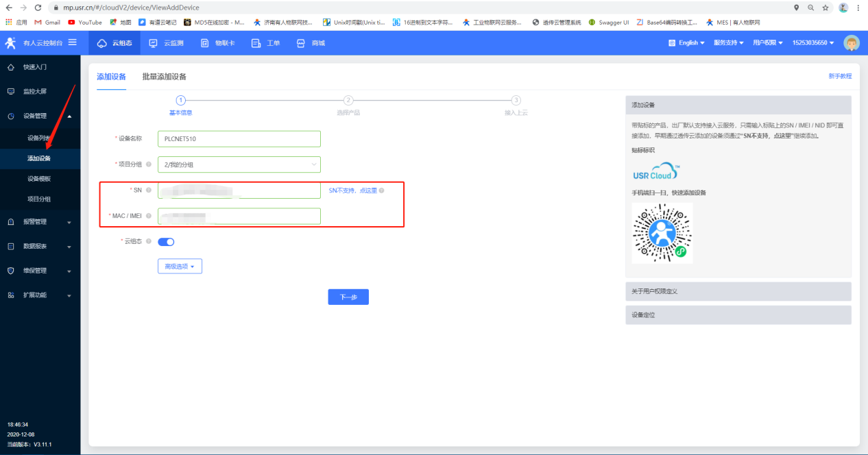Viewport: 868px width, 455px height.
Task: Open the English language dropdown
Action: (x=687, y=43)
